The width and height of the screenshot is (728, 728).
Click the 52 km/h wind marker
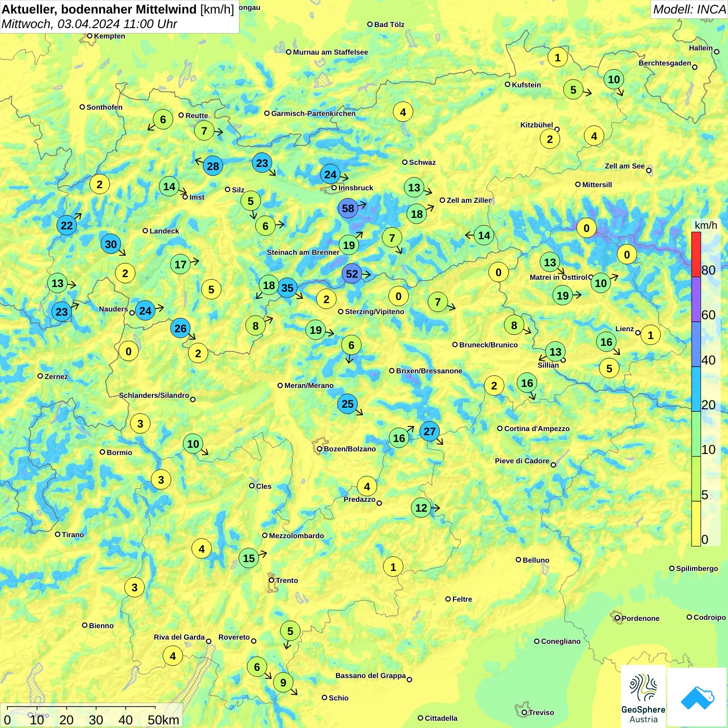pyautogui.click(x=352, y=274)
